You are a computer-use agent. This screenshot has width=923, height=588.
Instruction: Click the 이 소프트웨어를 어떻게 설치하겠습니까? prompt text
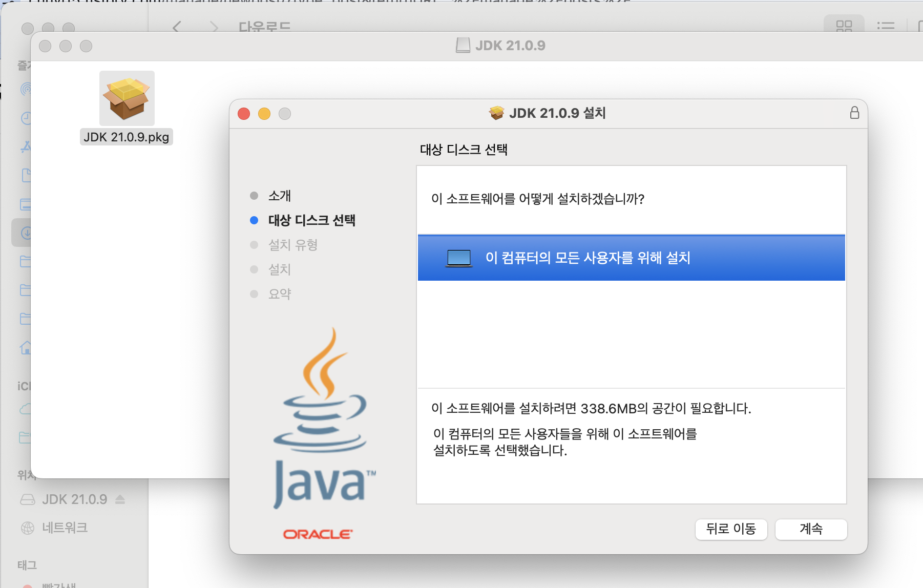click(x=538, y=199)
